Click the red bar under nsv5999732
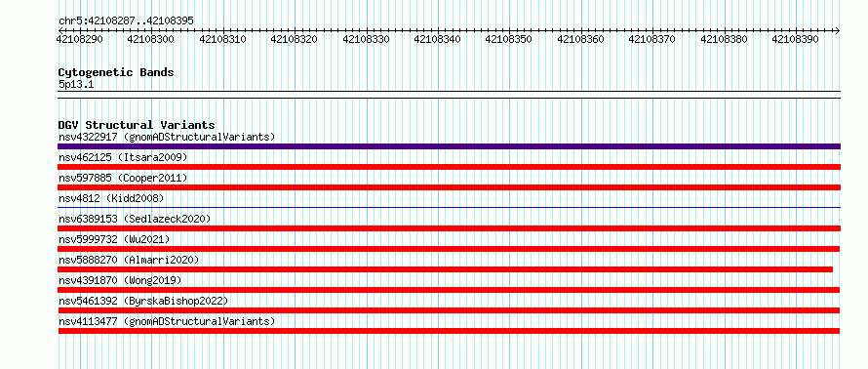Screen dimensions: 868x369 [449, 249]
